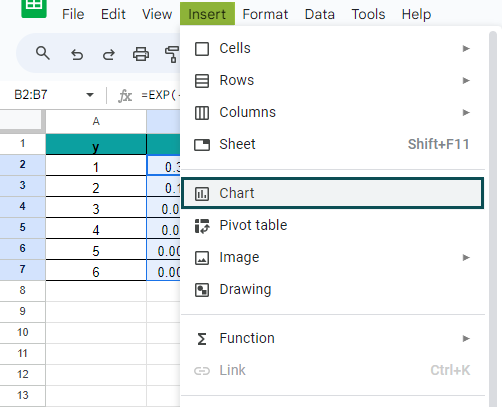Click the select-all corner box
The image size is (502, 407).
pyautogui.click(x=22, y=121)
